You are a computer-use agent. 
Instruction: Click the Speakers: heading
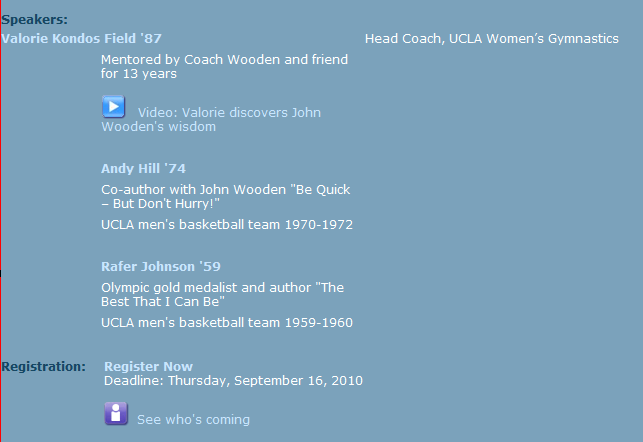35,19
